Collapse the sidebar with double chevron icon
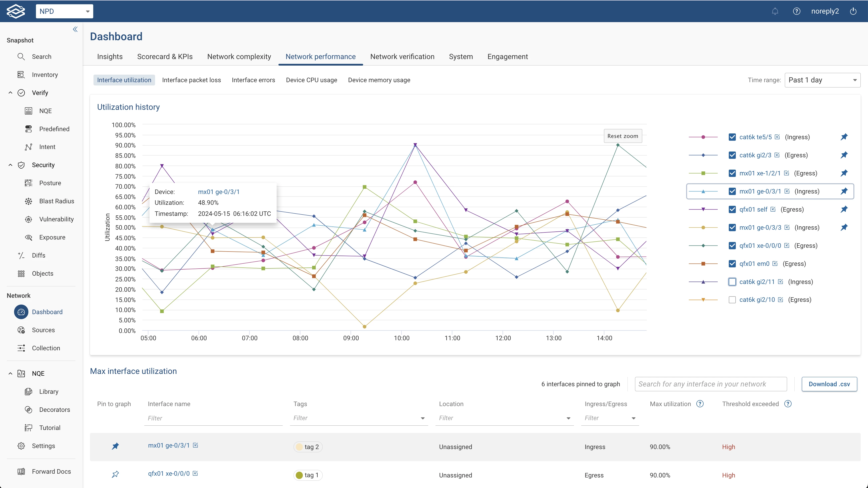This screenshot has height=488, width=868. [x=75, y=29]
